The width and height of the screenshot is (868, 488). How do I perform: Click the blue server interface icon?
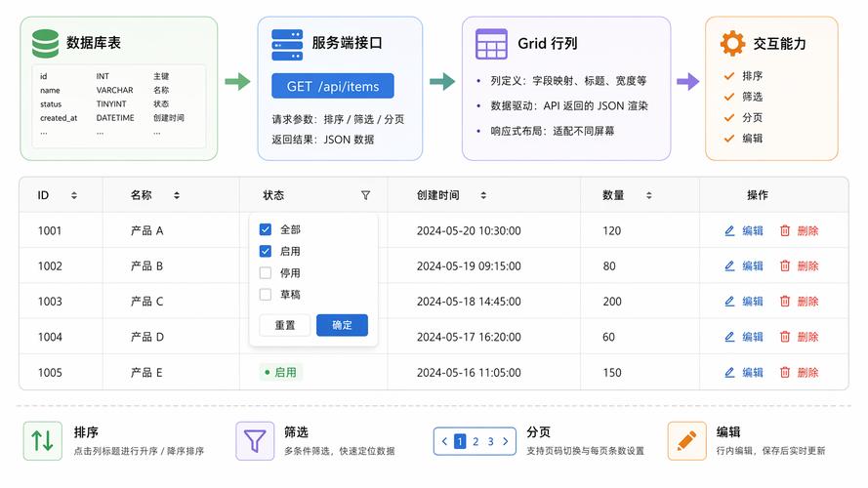coord(287,45)
